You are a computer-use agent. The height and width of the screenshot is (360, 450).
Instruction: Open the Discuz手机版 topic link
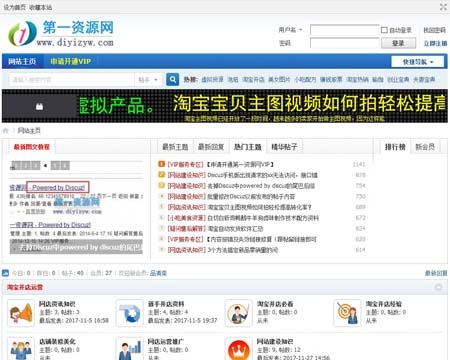tap(262, 175)
